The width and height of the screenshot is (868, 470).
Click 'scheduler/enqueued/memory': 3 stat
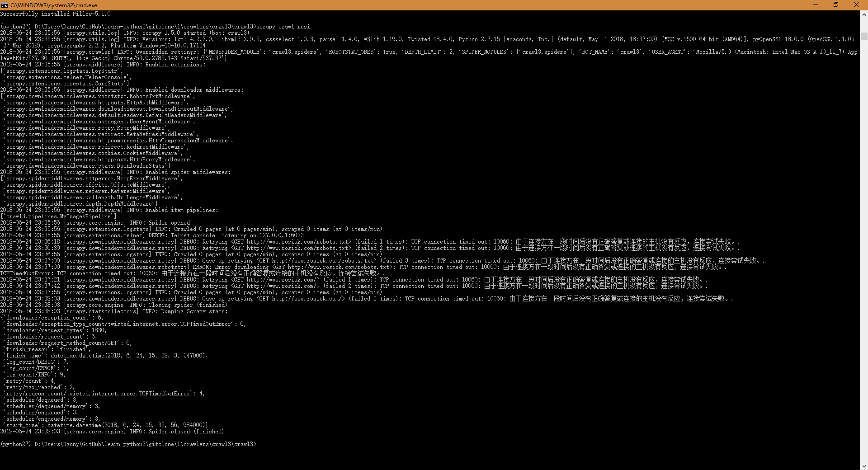click(52, 419)
